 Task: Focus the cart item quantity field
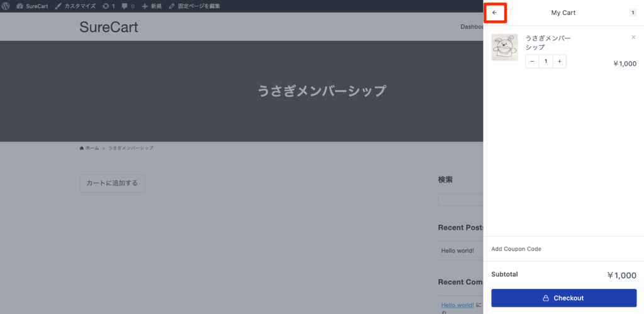click(546, 61)
